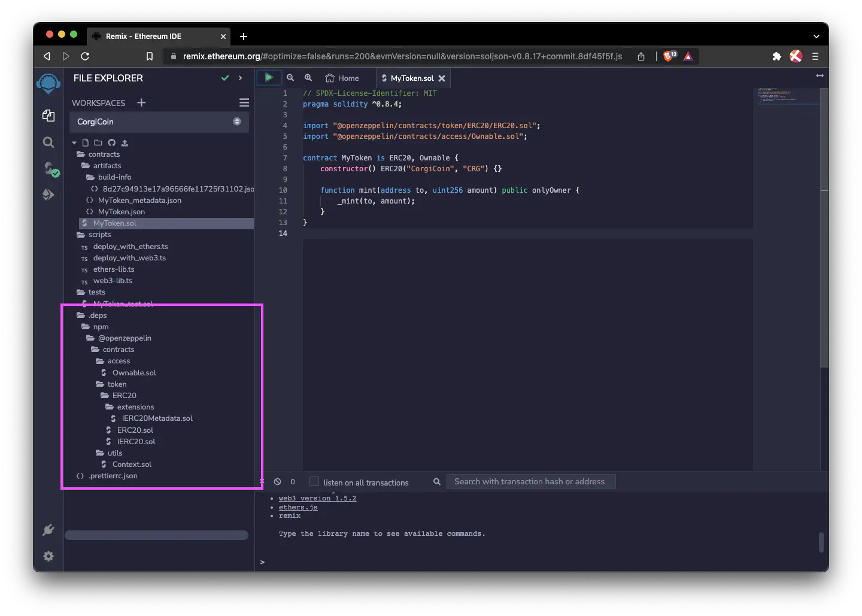Open the Settings gear in the sidebar

[x=48, y=556]
